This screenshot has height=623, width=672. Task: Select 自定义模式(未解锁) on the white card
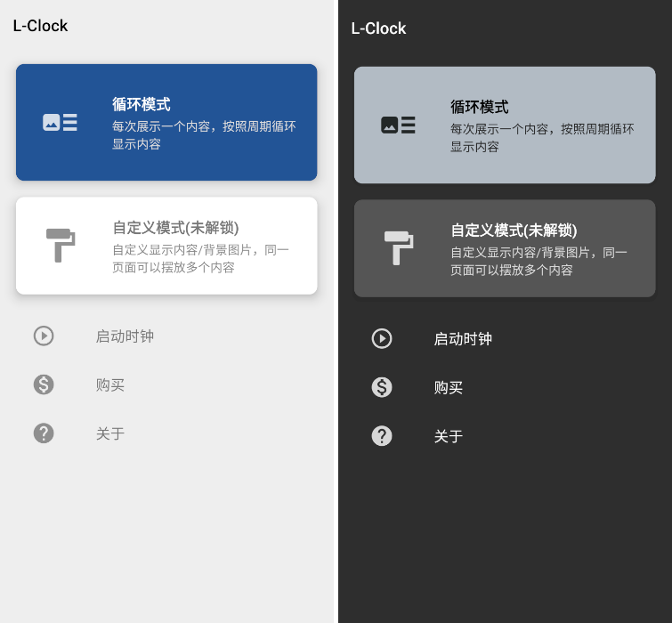pos(175,227)
